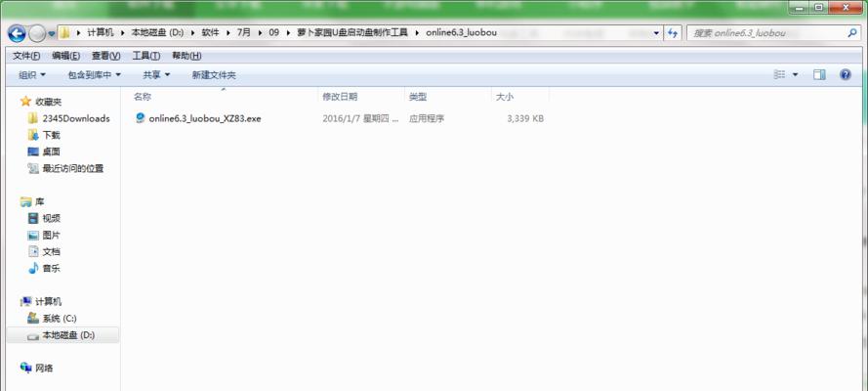Expand the arrow after 09 breadcrumb
This screenshot has height=391, width=868.
(288, 32)
